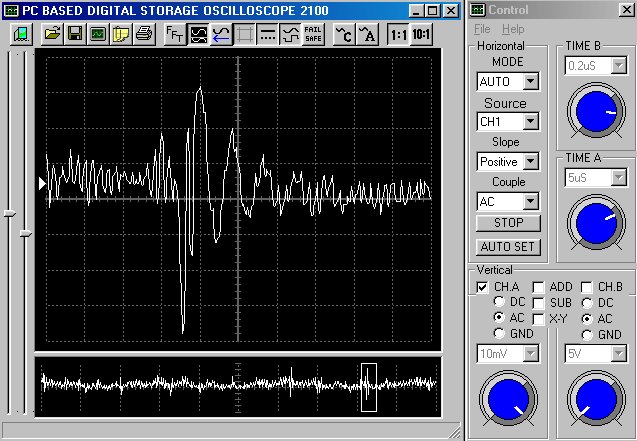
Task: Click the print icon in toolbar
Action: pos(143,33)
